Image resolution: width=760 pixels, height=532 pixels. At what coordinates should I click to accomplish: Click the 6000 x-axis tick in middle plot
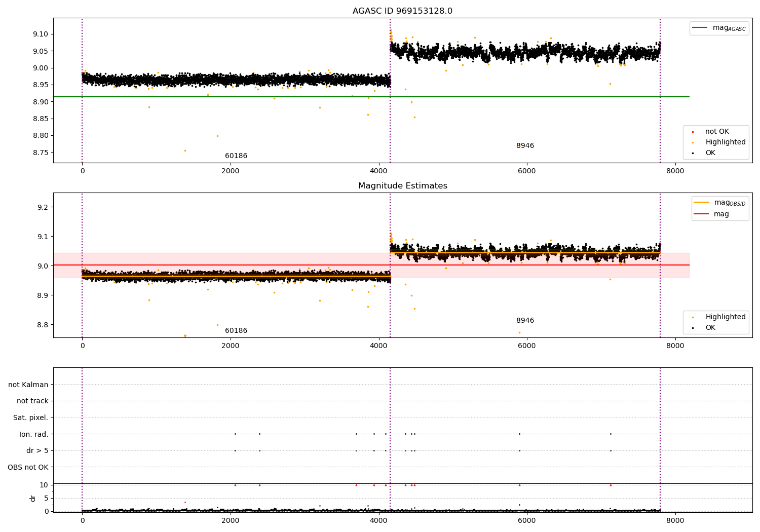tap(527, 346)
